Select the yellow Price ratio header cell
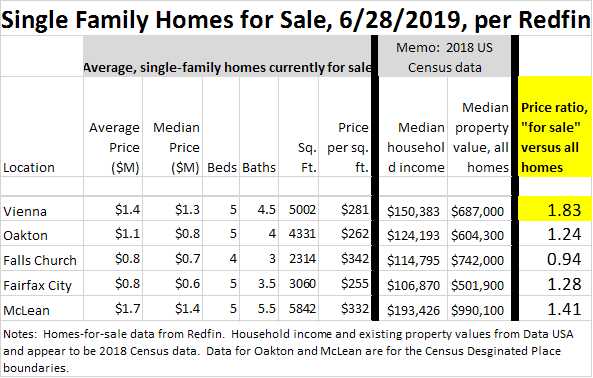The image size is (593, 378). pos(555,127)
